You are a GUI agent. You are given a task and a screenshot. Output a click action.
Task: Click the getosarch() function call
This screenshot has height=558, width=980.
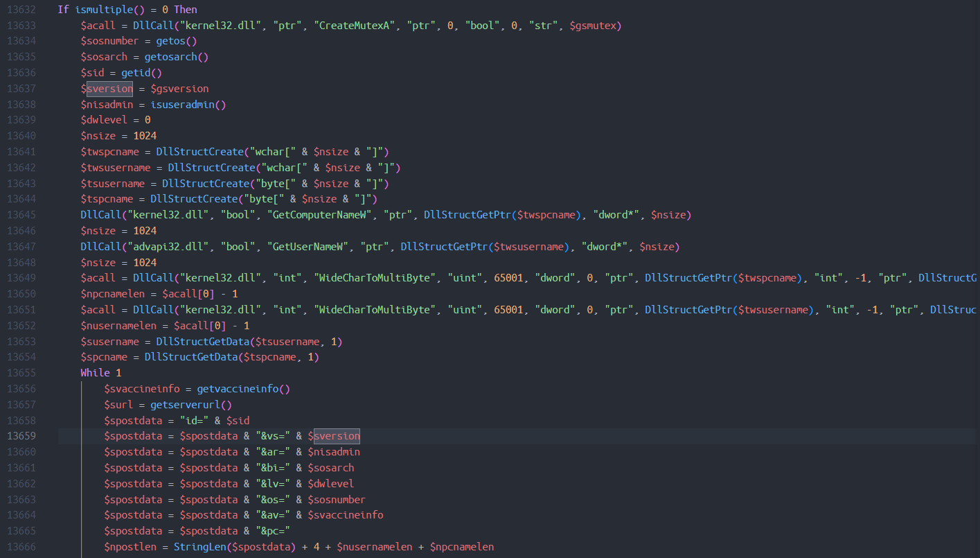(x=177, y=58)
